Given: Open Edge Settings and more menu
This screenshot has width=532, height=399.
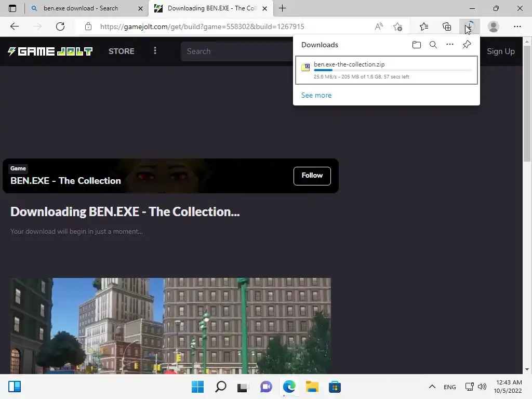Looking at the screenshot, I should point(517,26).
